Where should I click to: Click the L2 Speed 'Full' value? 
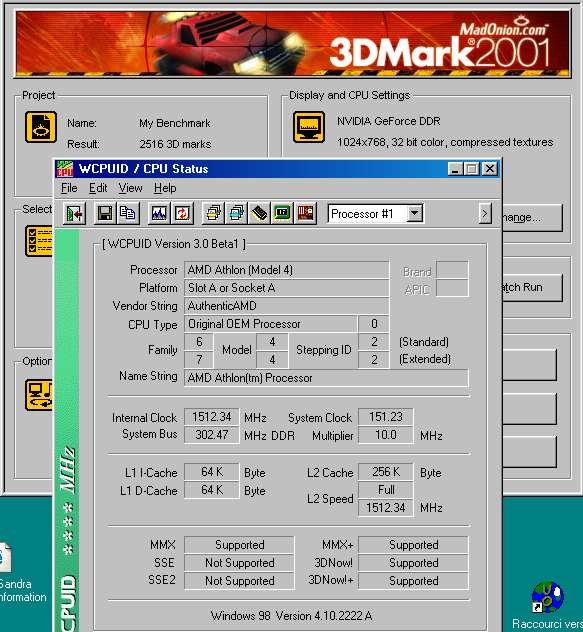[386, 490]
